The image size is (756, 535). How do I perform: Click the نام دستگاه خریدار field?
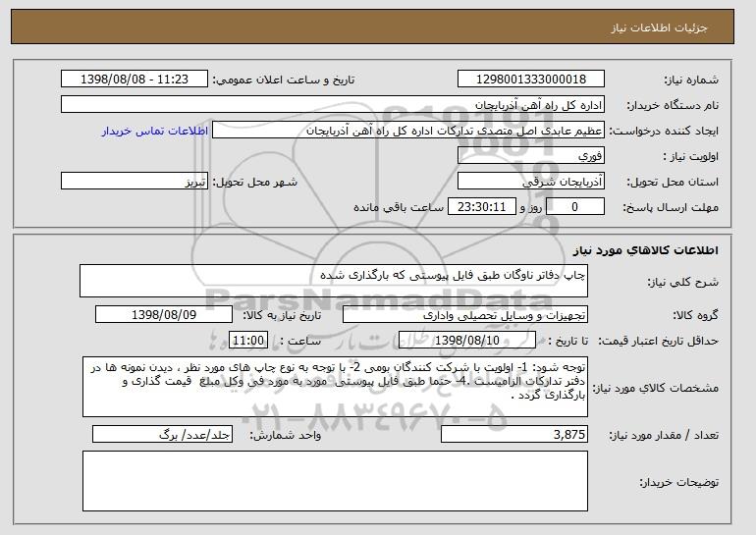tap(333, 105)
